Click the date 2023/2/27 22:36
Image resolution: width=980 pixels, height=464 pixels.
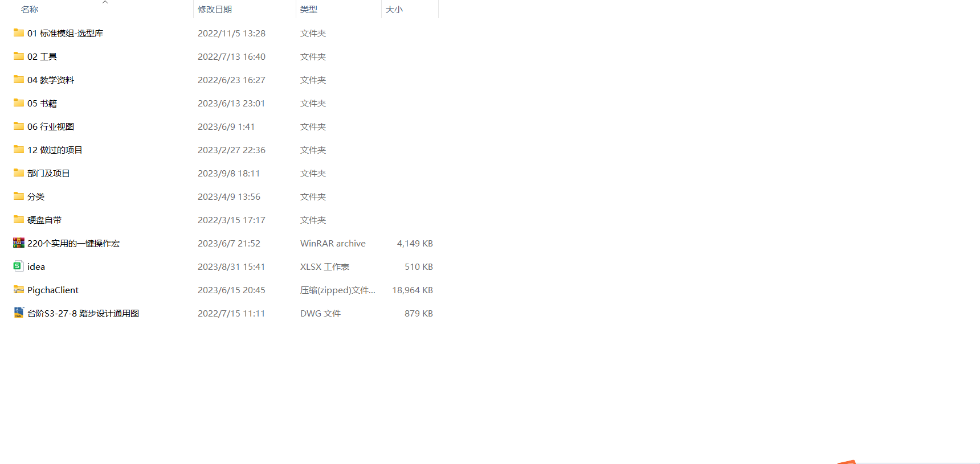click(x=231, y=150)
